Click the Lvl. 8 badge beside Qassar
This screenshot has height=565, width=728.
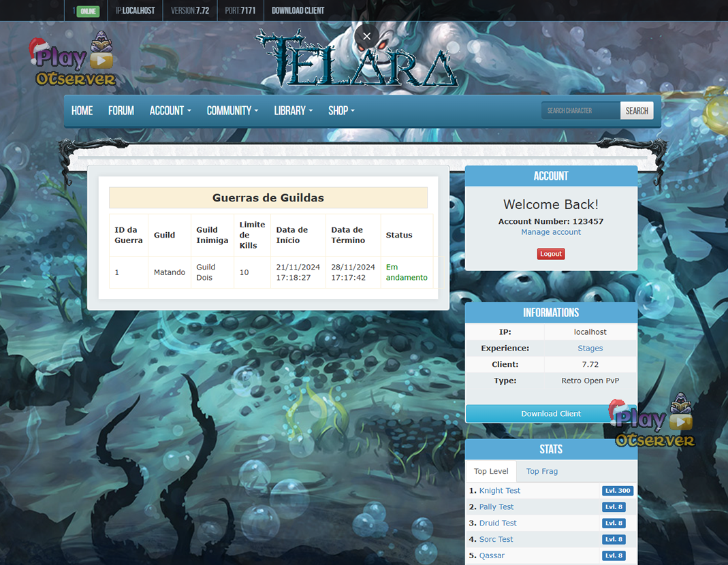tap(614, 555)
